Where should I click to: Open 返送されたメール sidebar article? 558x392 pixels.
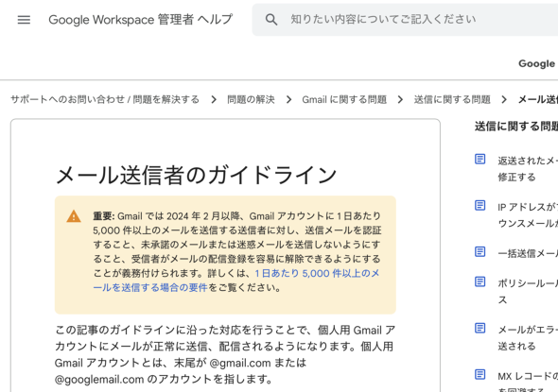click(528, 169)
